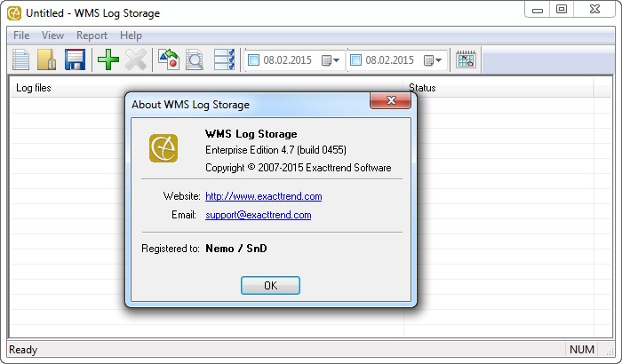Expand the first date picker dropdown
Viewport: 622px width, 364px height.
pyautogui.click(x=331, y=60)
